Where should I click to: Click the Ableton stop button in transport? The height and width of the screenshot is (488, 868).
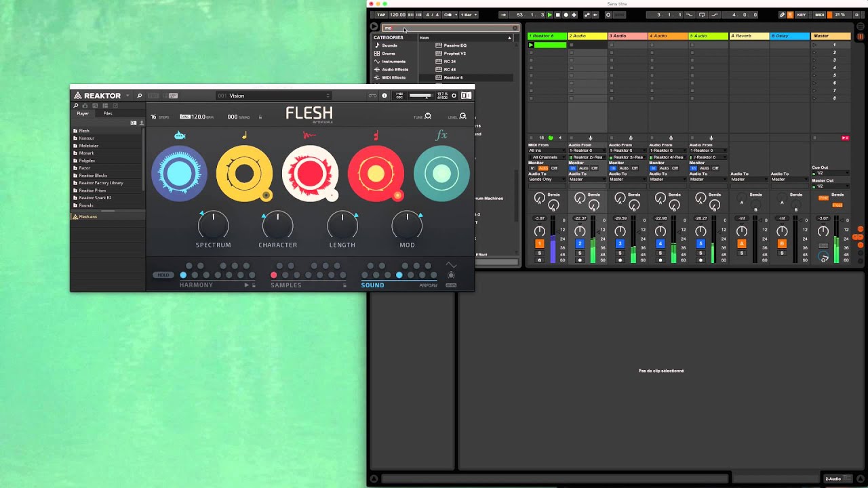[558, 14]
